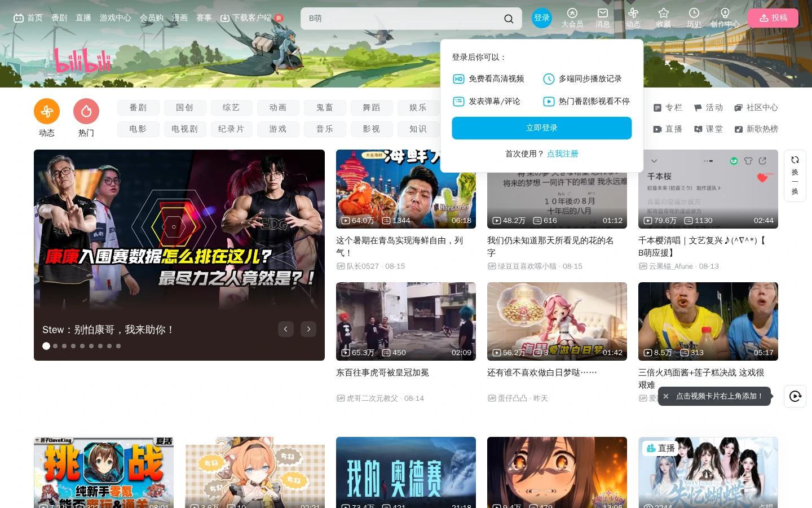Click the pink 投稿 upload button
This screenshot has width=812, height=508.
(x=773, y=18)
